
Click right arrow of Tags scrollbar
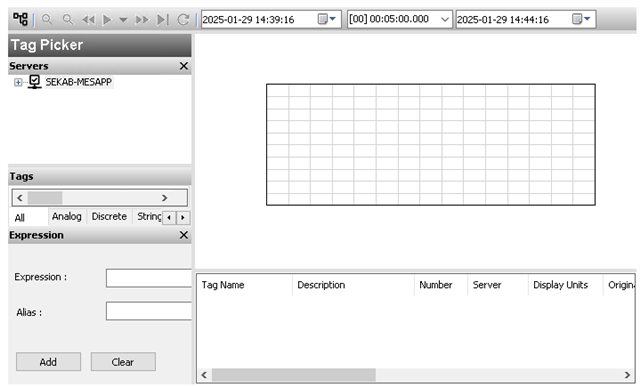coord(164,198)
